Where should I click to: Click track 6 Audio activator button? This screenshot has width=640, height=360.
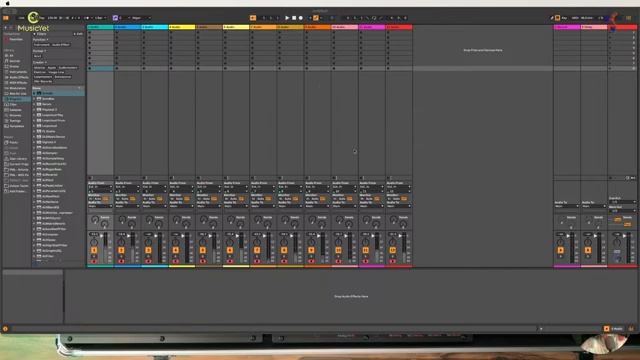[230, 250]
